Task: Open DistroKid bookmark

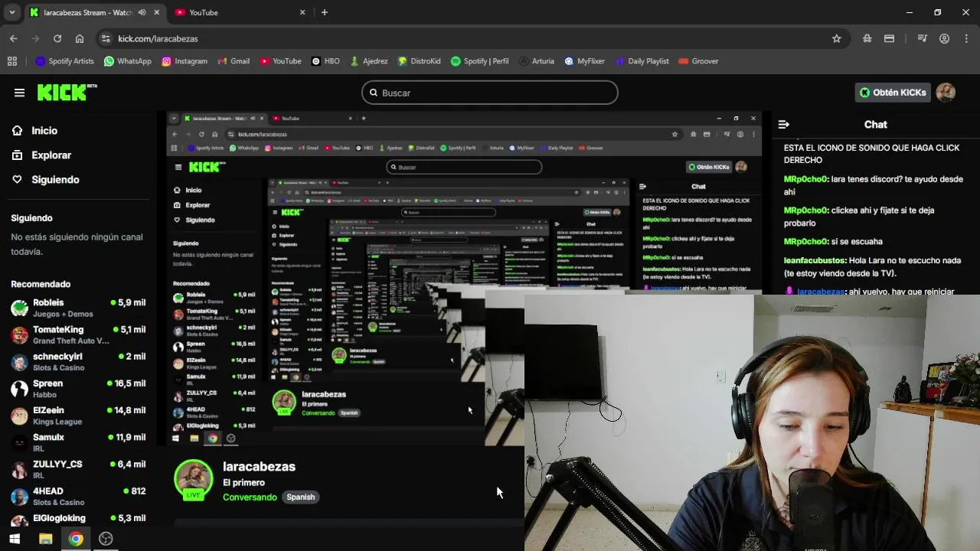Action: pos(418,61)
